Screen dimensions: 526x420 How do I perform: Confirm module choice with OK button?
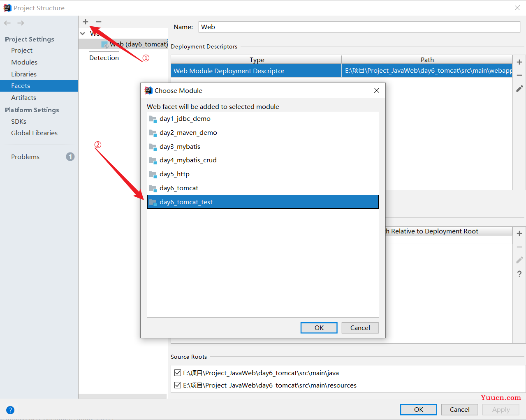(319, 328)
